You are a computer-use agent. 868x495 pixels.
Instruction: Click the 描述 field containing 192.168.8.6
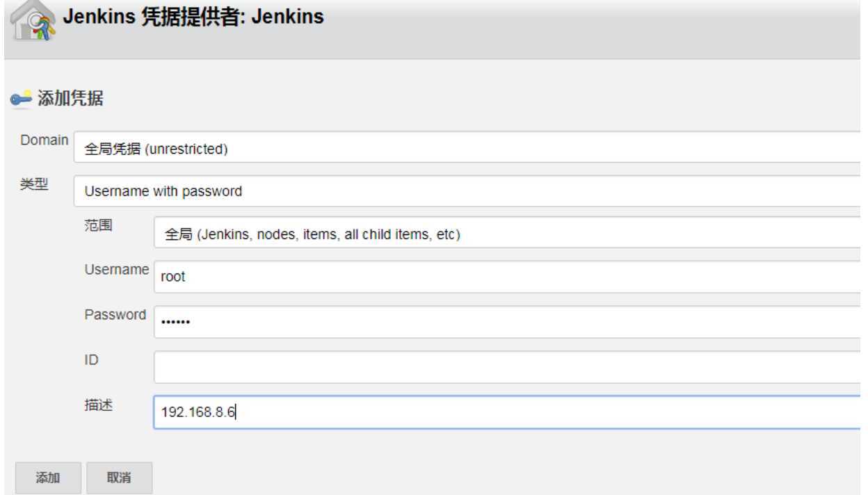507,412
